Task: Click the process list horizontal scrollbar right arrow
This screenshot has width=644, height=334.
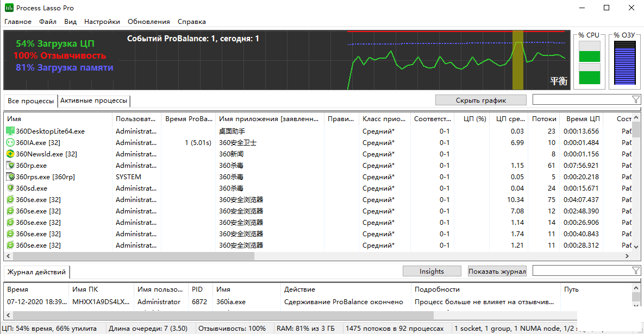Action: point(627,256)
